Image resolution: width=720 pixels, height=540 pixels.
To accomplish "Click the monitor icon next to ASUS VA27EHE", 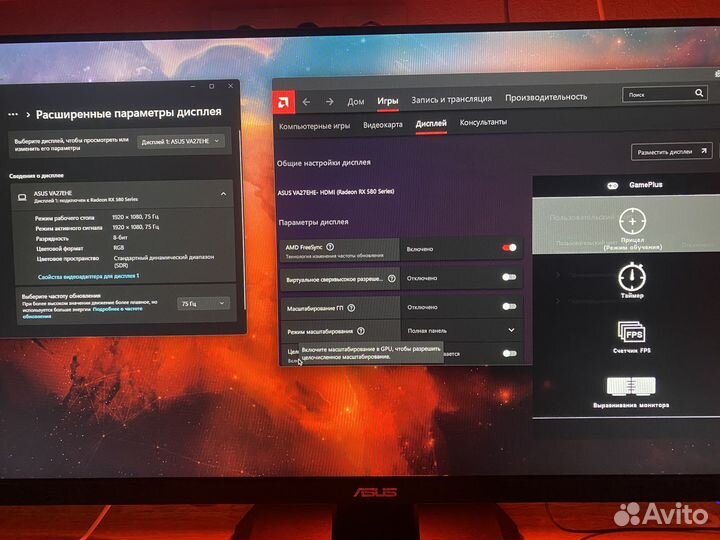I will tap(22, 197).
